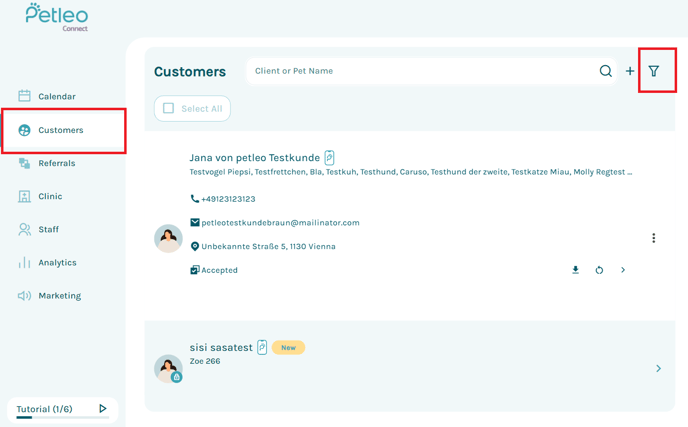Click the Staff people icon
The width and height of the screenshot is (688, 427).
click(25, 230)
